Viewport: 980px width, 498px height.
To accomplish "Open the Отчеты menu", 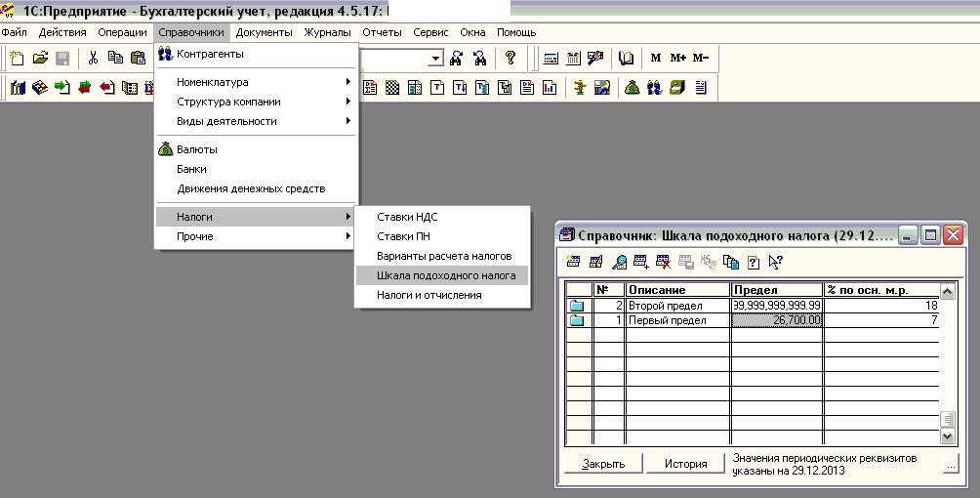I will tap(382, 32).
